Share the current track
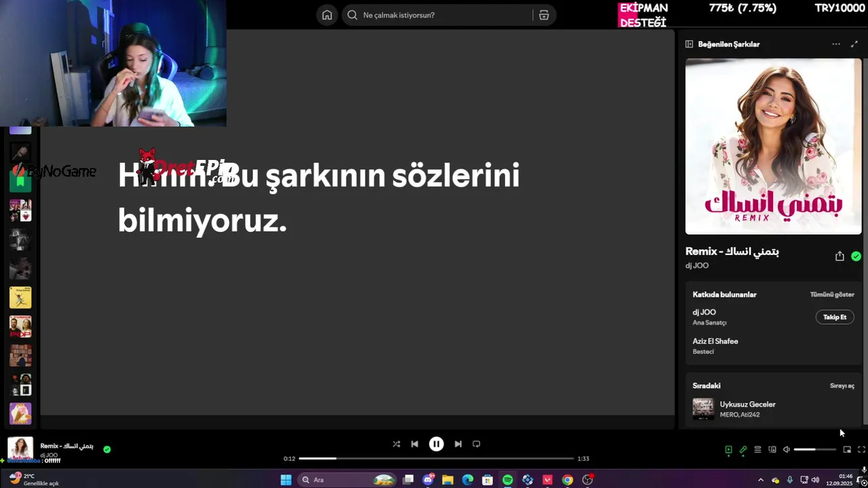 [840, 256]
